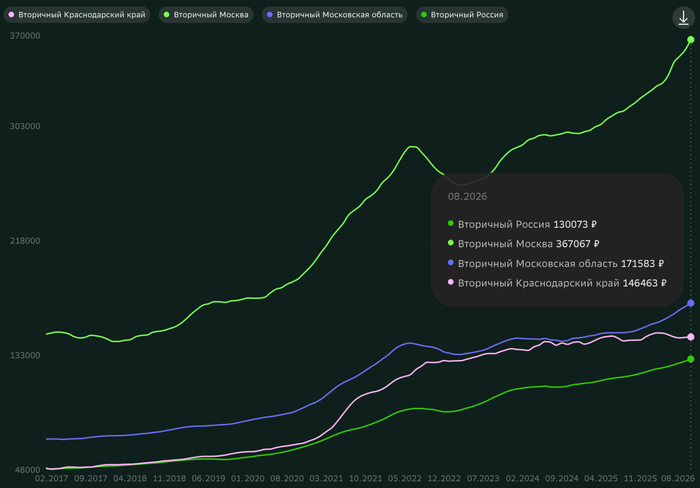Click the Московская область end-point marker
Image resolution: width=700 pixels, height=488 pixels.
click(x=691, y=303)
